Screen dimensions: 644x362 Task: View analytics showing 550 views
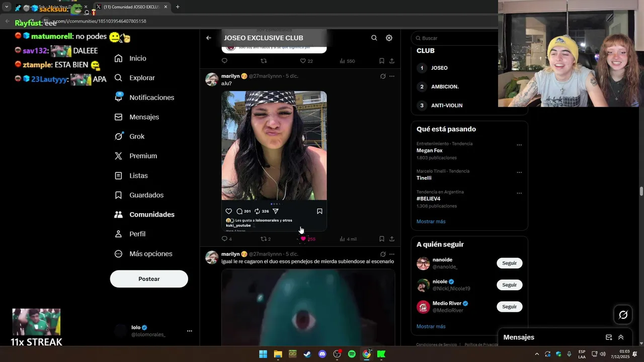coord(347,61)
